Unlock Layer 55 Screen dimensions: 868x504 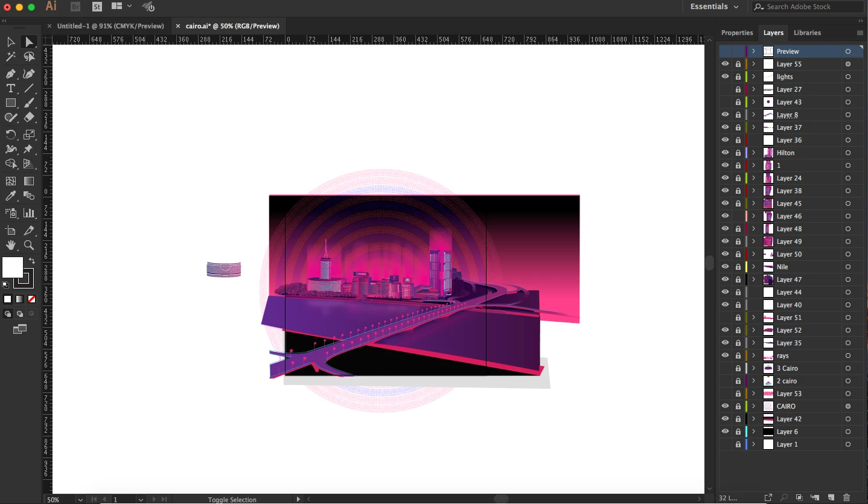(738, 64)
